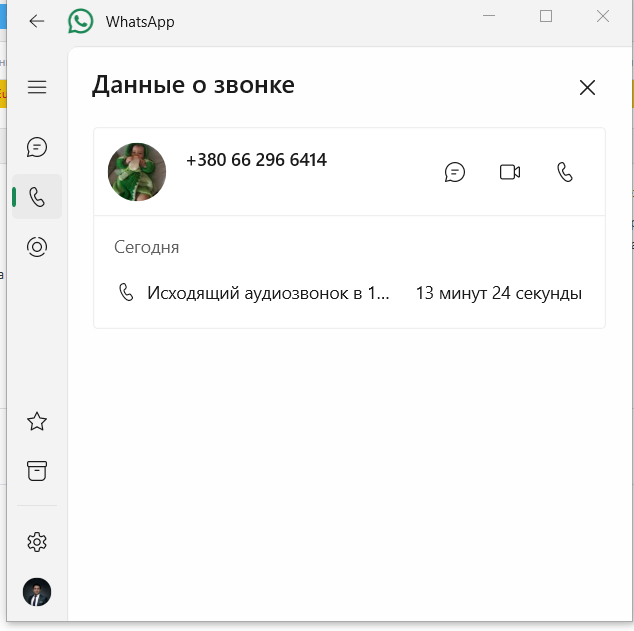Switch to the Chats tab in sidebar
This screenshot has width=634, height=631.
point(37,147)
